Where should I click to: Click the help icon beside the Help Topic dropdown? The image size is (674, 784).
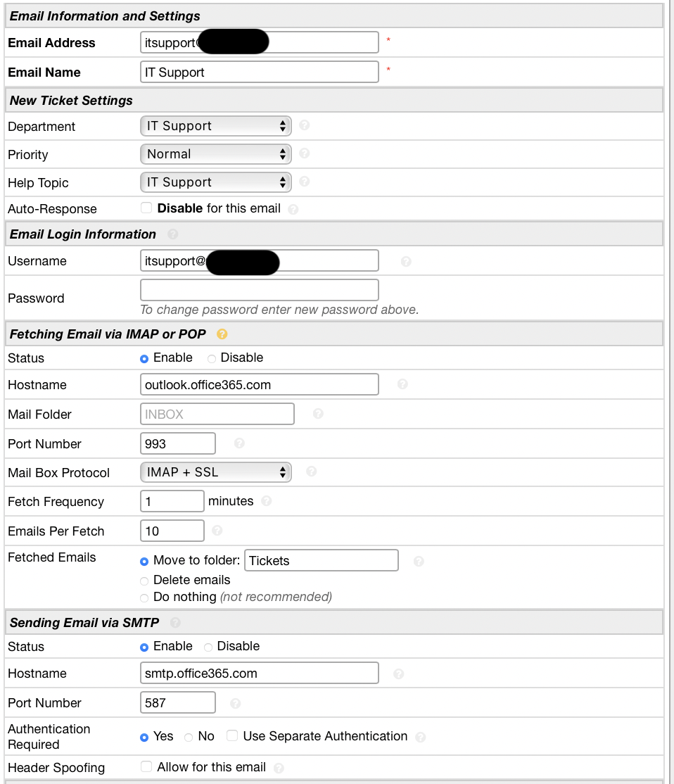tap(304, 181)
